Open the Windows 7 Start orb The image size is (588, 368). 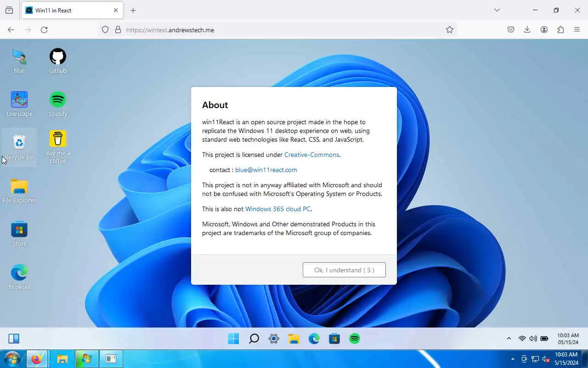click(x=12, y=359)
